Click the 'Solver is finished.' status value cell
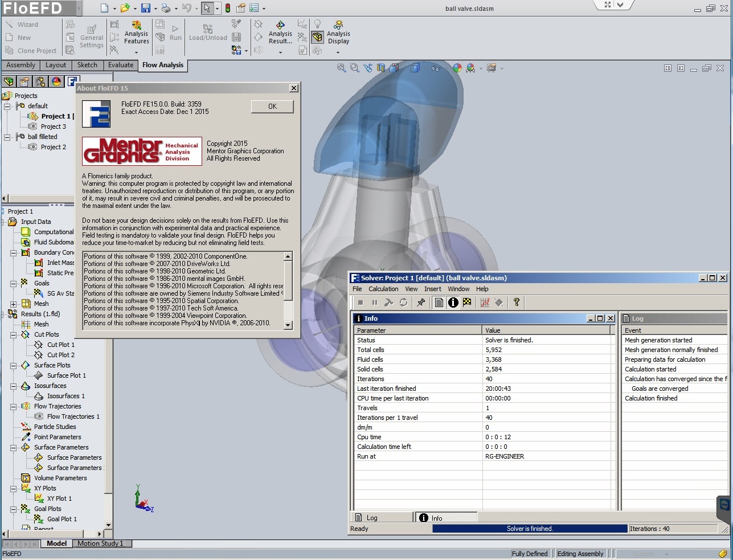 [x=547, y=340]
